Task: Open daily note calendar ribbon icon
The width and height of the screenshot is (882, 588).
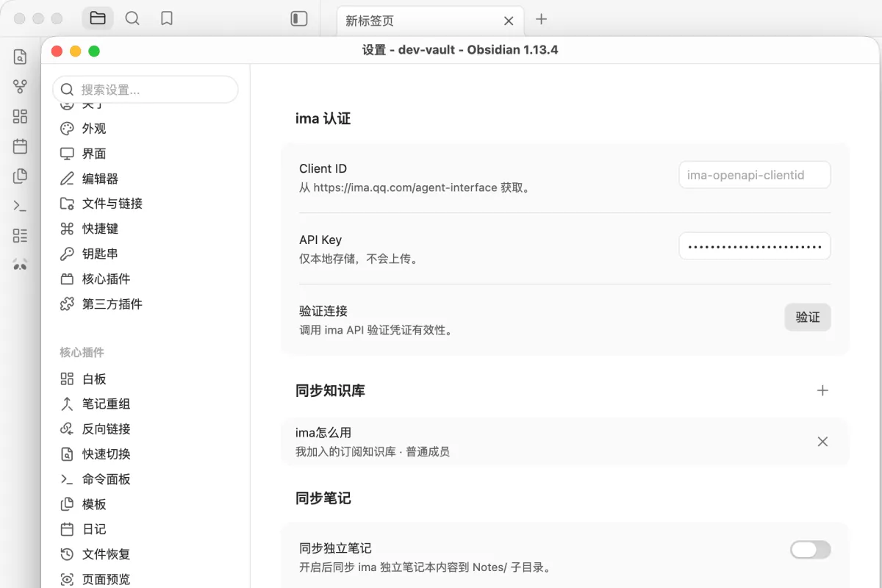Action: [20, 146]
